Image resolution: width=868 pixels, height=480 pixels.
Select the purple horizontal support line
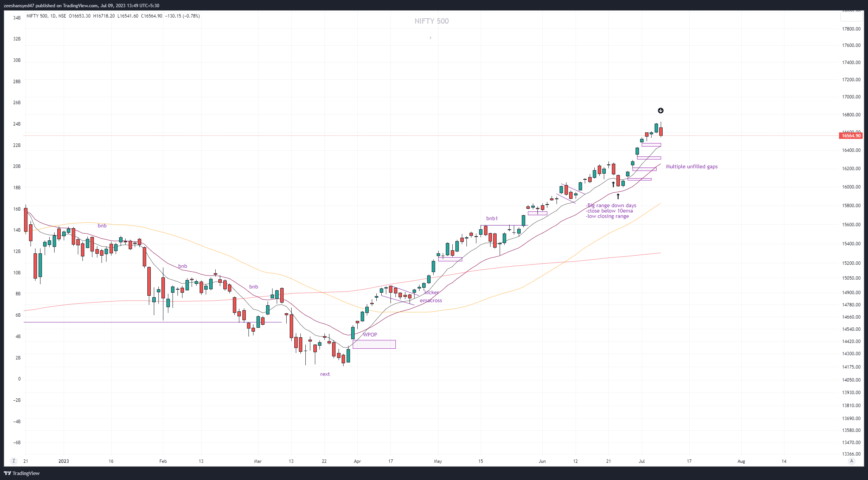[115, 322]
